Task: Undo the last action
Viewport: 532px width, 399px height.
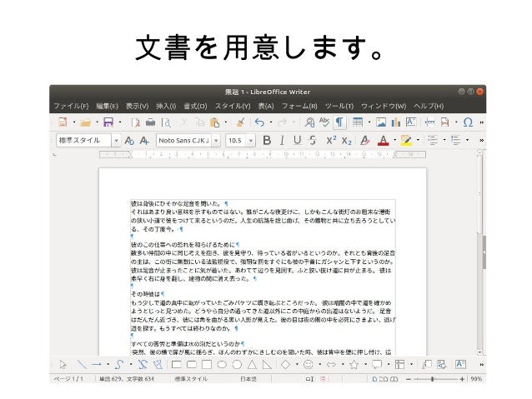Action: [x=259, y=122]
